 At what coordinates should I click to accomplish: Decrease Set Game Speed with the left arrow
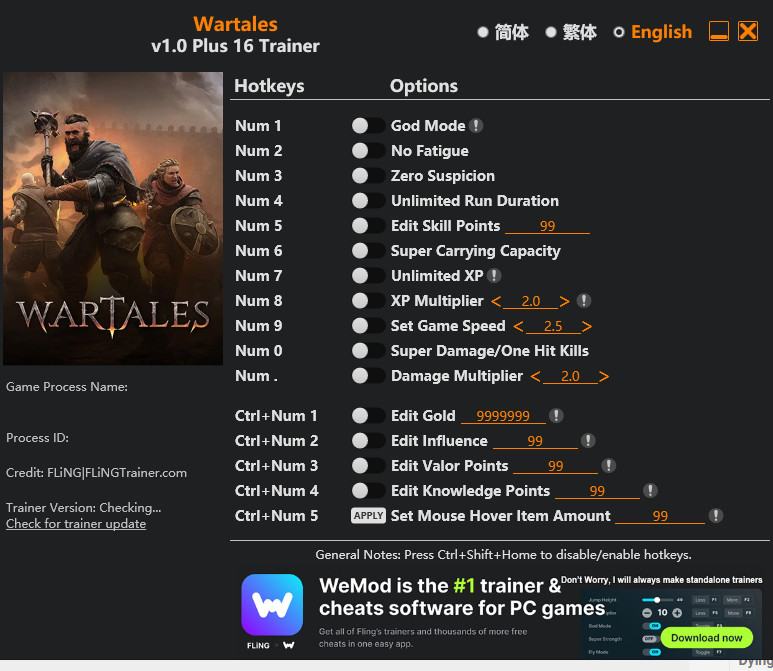point(518,326)
